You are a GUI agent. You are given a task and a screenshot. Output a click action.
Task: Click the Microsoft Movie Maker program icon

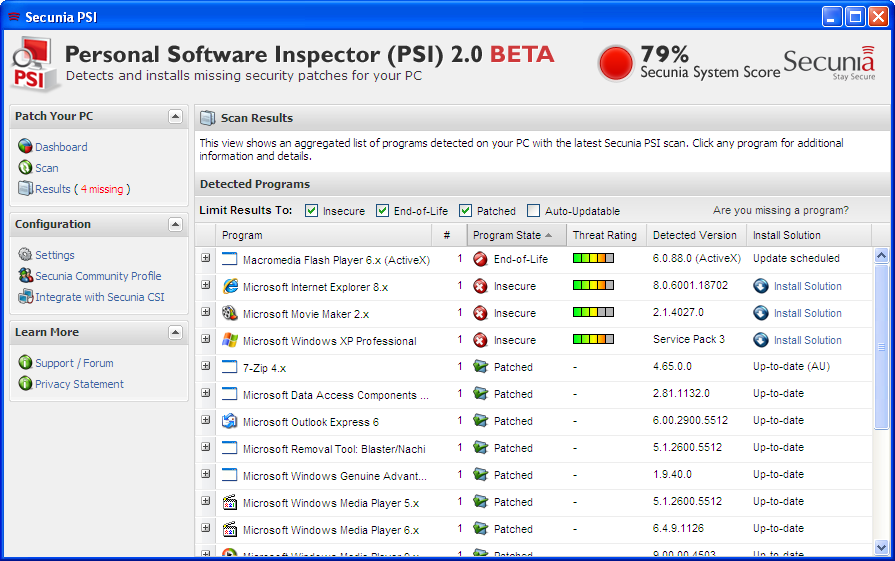coord(230,313)
